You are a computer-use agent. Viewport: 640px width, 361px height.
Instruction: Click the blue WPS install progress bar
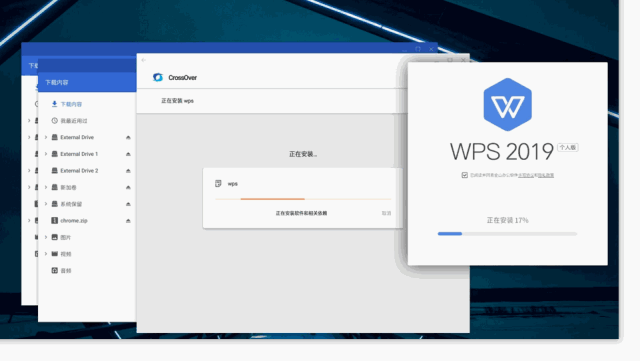coord(507,234)
